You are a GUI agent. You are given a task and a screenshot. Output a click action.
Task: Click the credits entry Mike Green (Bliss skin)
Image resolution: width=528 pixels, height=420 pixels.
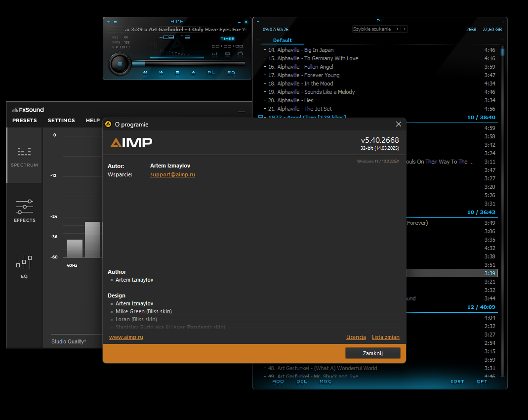pyautogui.click(x=144, y=312)
